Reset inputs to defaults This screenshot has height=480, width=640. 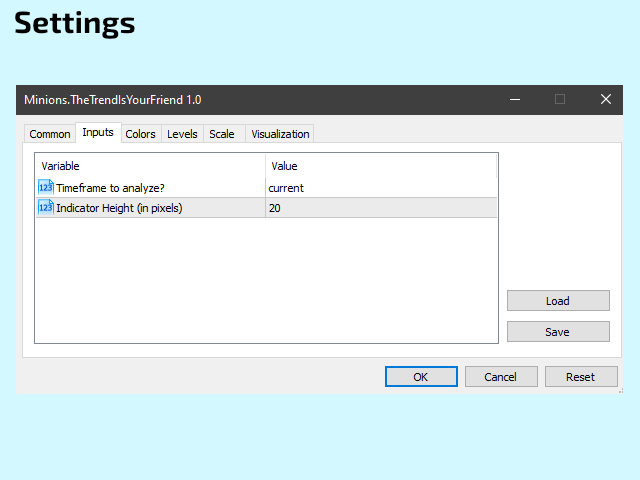[581, 377]
